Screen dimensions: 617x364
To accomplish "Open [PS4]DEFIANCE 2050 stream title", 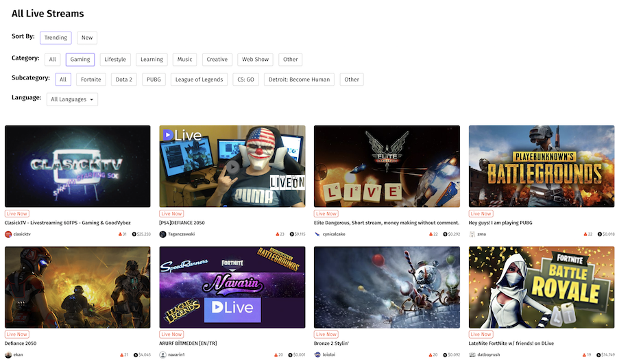I will [x=182, y=223].
